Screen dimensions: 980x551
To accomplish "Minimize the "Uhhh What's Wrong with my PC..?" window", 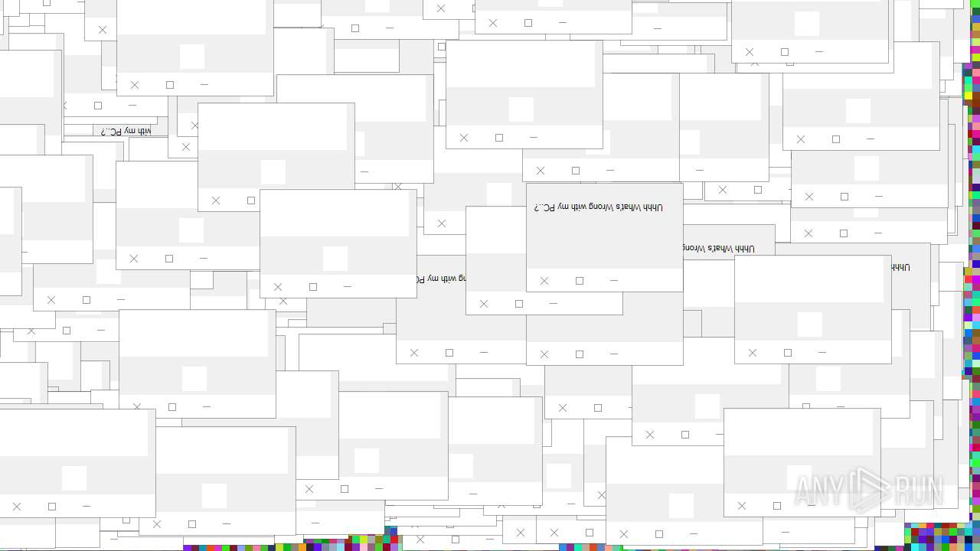I will coord(614,281).
